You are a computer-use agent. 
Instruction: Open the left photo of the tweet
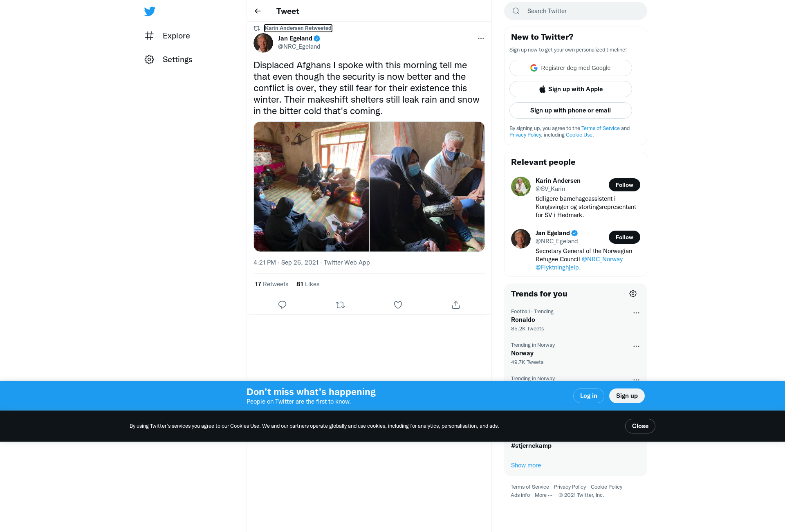[311, 186]
